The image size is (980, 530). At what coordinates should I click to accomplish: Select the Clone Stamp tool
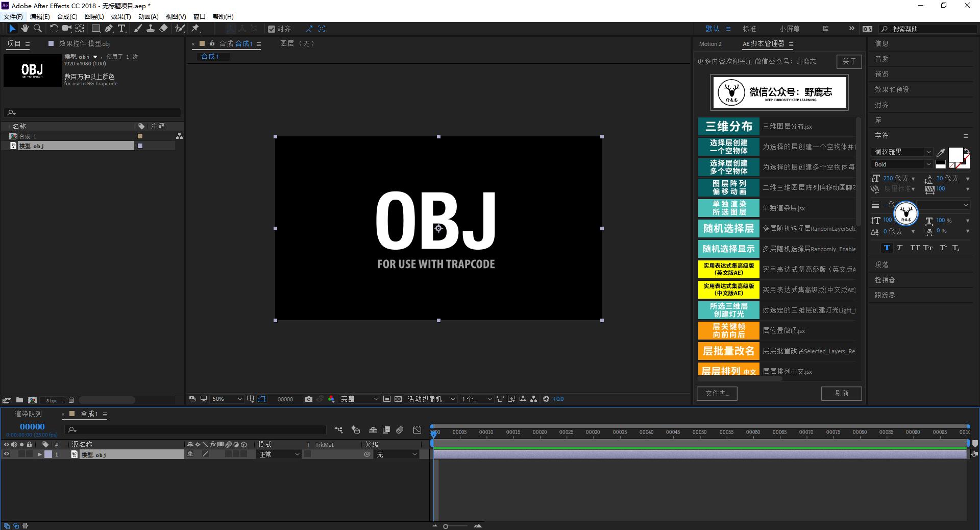click(151, 29)
